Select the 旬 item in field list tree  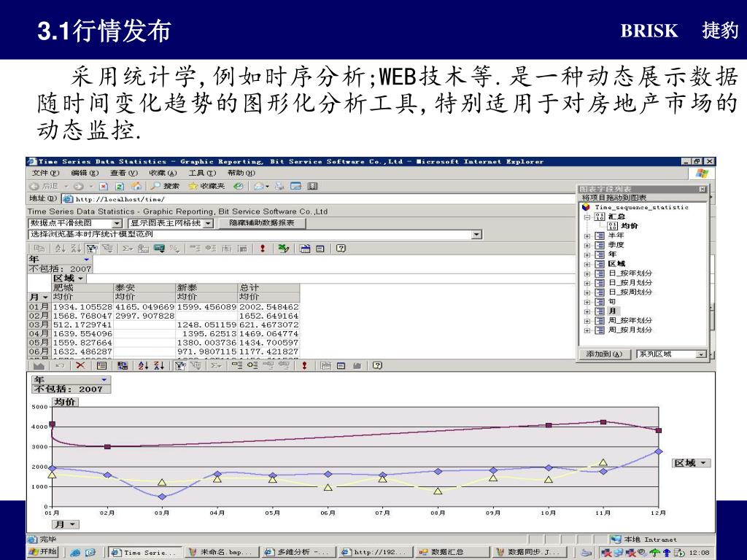[x=612, y=301]
